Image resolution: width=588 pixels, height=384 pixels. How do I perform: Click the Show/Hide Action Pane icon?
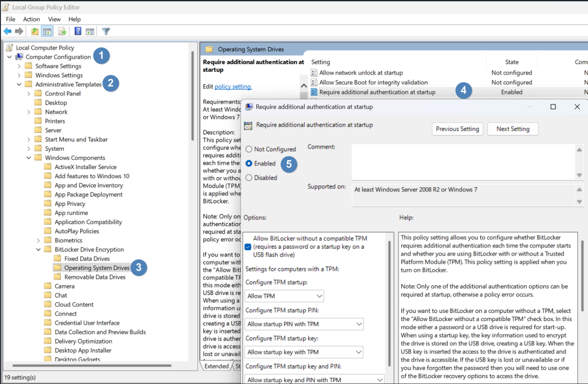(90, 31)
